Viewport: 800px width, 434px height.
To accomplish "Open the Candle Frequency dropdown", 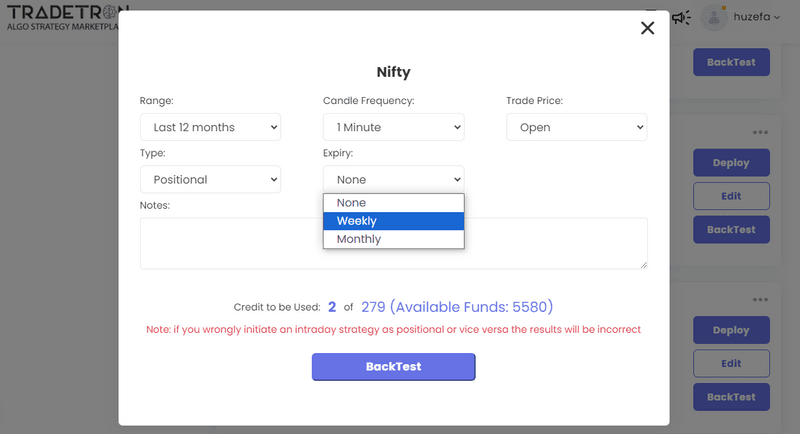I will coord(393,127).
